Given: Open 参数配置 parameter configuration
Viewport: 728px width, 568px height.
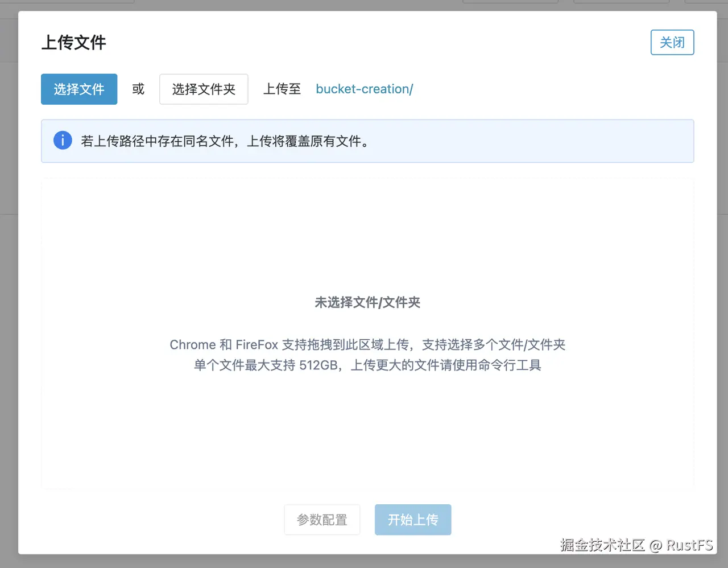Looking at the screenshot, I should 322,520.
